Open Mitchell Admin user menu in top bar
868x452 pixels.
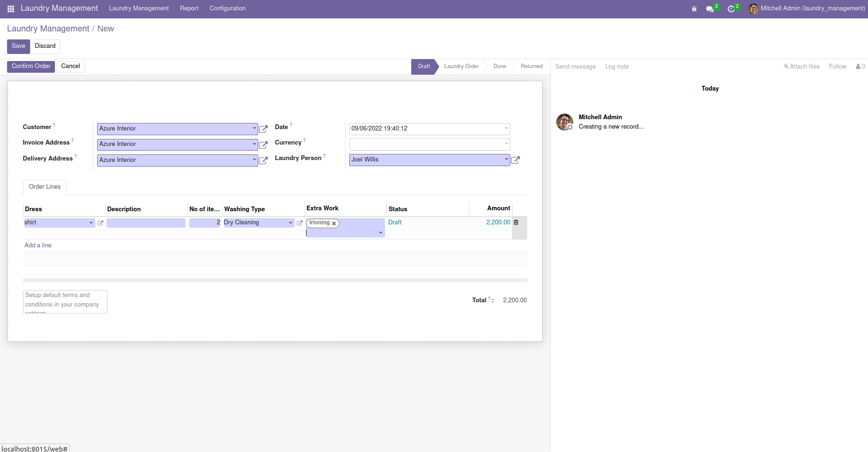pyautogui.click(x=807, y=8)
